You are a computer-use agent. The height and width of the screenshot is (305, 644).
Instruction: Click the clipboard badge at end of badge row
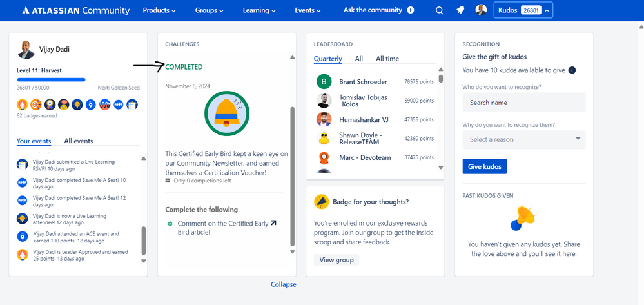[132, 104]
